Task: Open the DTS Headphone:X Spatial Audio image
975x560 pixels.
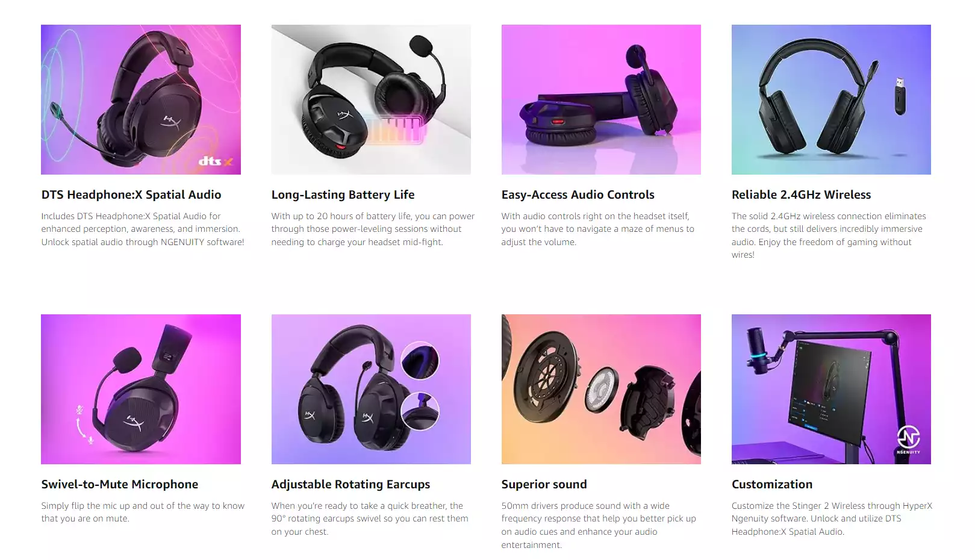Action: pyautogui.click(x=141, y=99)
